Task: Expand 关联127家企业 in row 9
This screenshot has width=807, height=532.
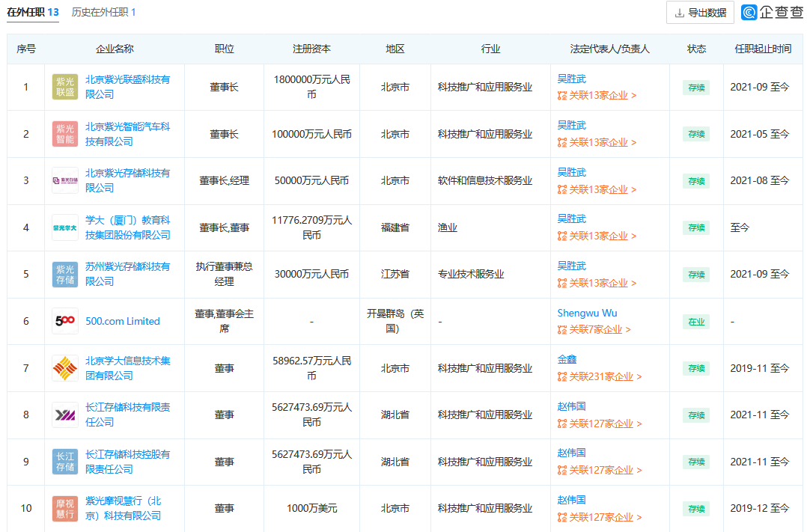Action: 600,470
